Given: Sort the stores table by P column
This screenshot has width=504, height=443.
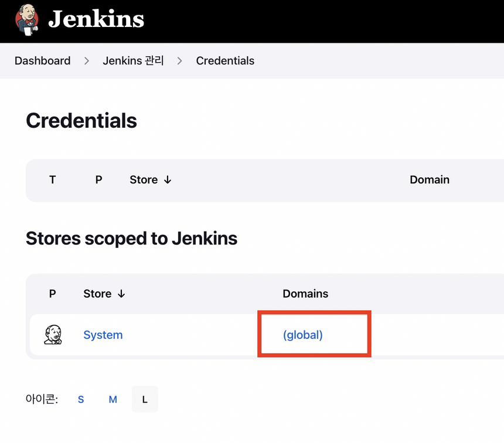Looking at the screenshot, I should coord(52,294).
